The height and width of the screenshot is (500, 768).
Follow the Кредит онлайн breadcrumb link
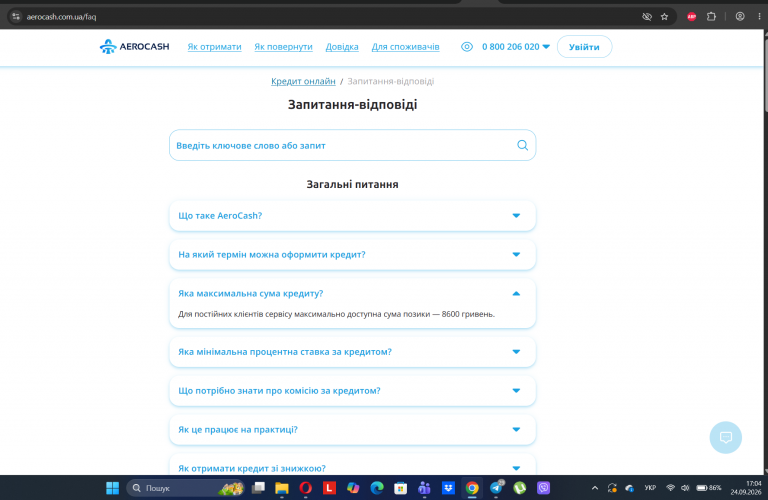pyautogui.click(x=303, y=81)
